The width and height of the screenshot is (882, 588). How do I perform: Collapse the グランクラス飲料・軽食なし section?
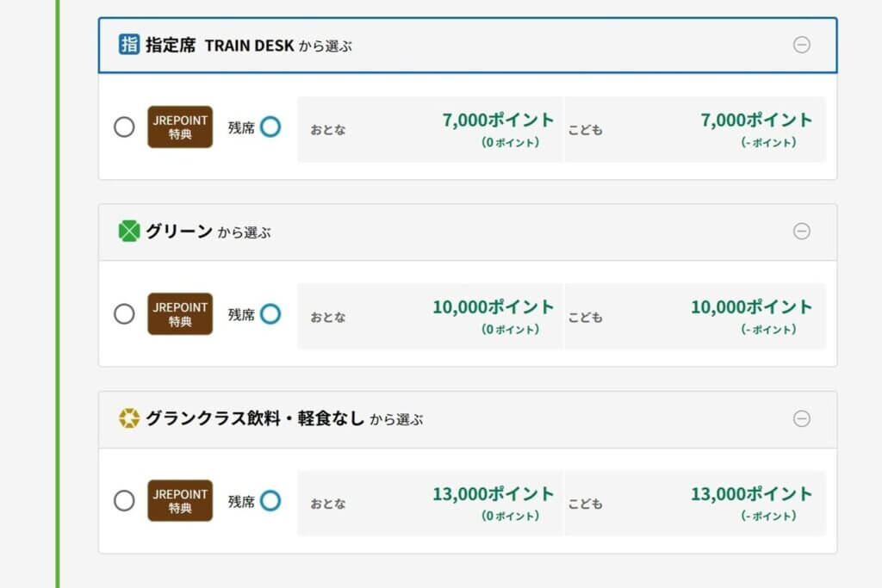coord(801,419)
